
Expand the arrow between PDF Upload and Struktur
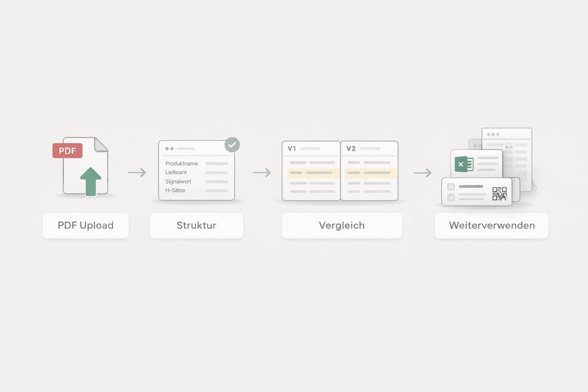click(x=137, y=173)
